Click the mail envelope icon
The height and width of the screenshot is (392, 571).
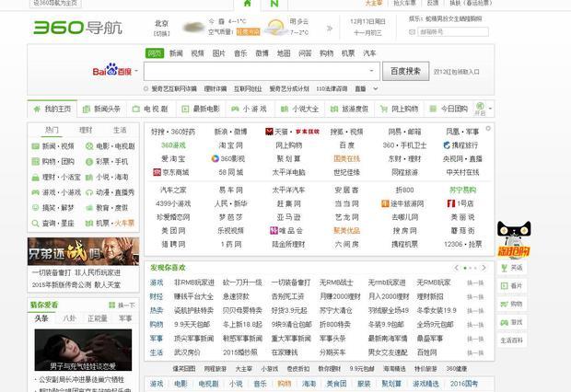tap(412, 32)
